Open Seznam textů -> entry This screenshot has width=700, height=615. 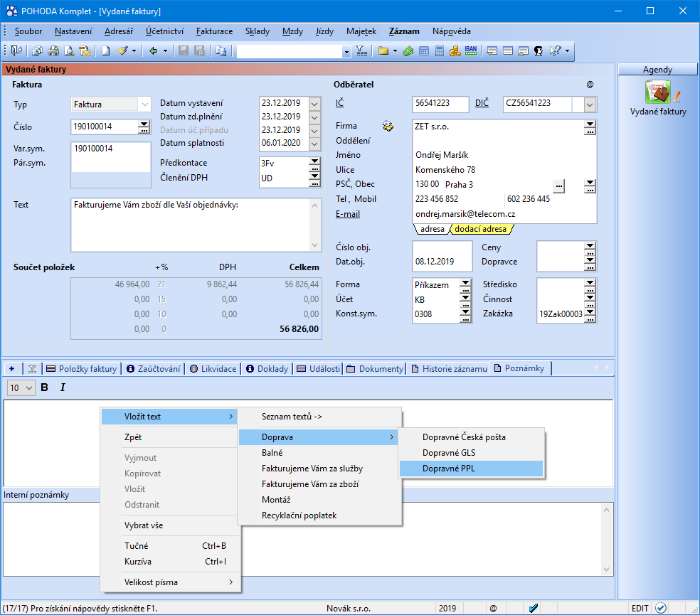pyautogui.click(x=319, y=417)
